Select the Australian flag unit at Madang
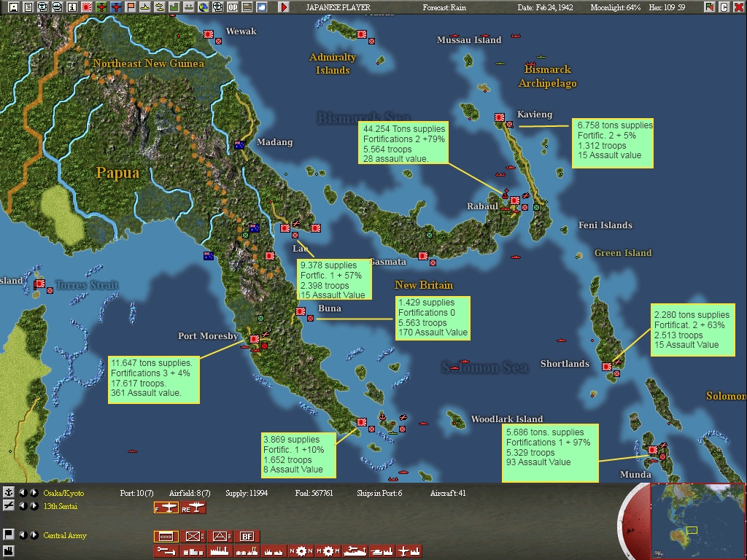 [239, 145]
